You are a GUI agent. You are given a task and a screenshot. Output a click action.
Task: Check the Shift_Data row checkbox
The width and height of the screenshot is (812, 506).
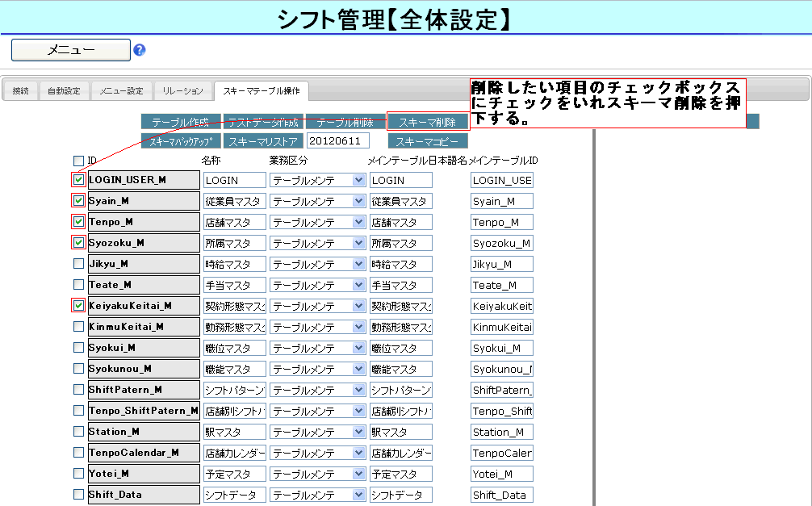[78, 495]
